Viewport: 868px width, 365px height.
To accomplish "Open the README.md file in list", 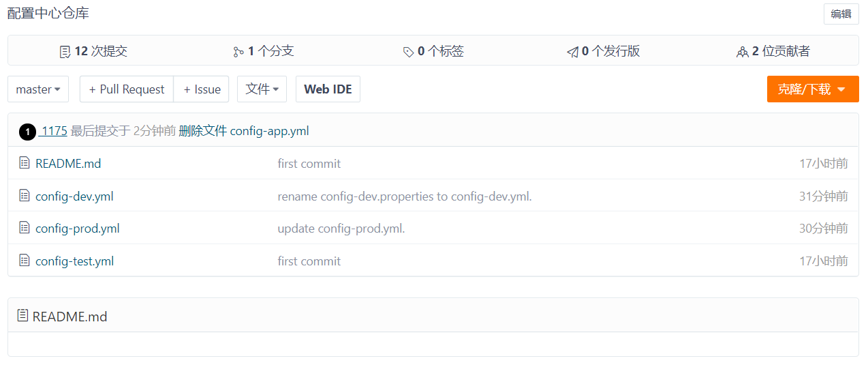I will (x=68, y=164).
